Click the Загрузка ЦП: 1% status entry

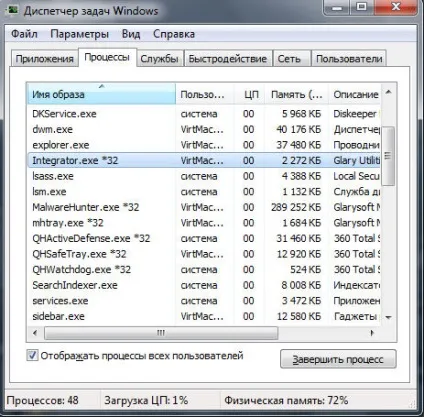tap(146, 400)
